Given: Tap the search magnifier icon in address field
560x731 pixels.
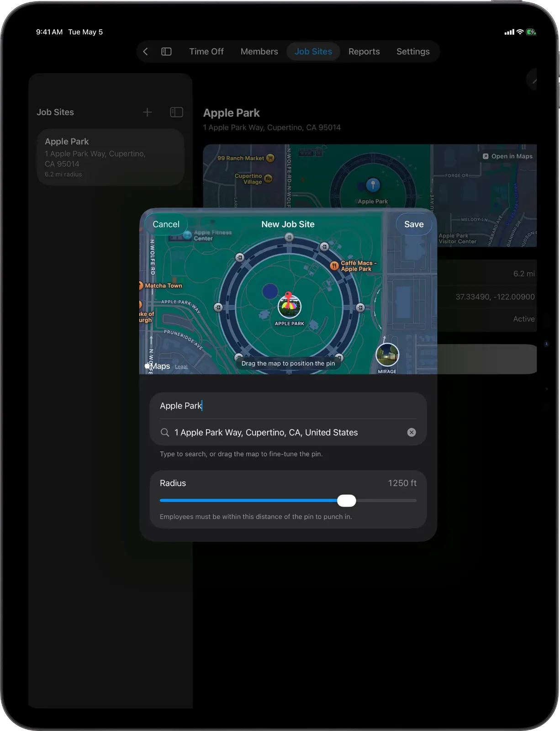Looking at the screenshot, I should point(165,432).
